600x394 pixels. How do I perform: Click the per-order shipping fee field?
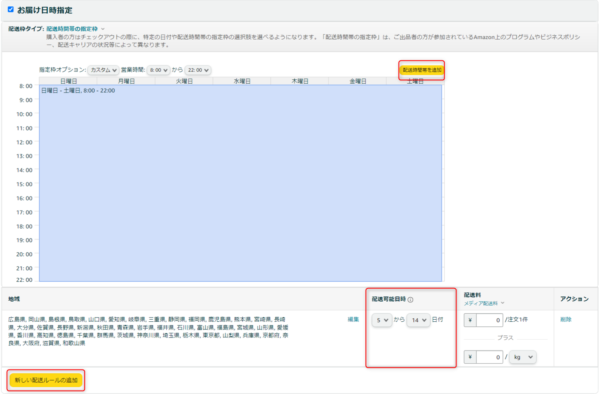[489, 320]
